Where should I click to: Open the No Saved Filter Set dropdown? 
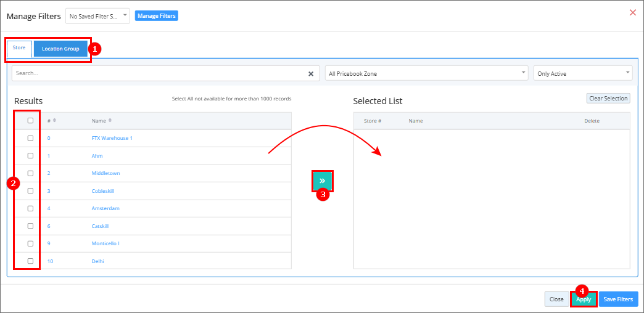97,16
